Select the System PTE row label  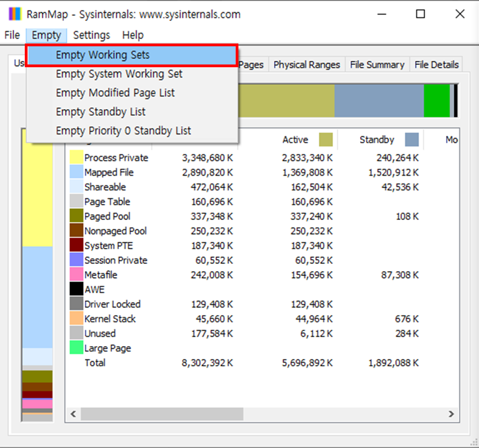pyautogui.click(x=108, y=246)
